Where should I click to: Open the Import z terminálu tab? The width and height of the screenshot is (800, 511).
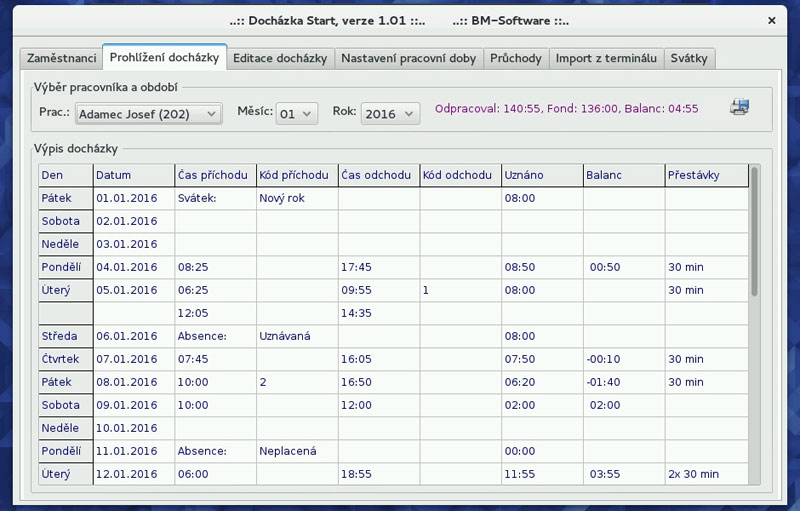(x=606, y=58)
